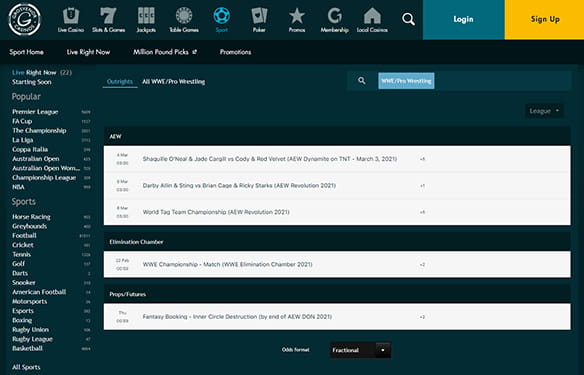The width and height of the screenshot is (584, 375).
Task: Select Tennis in sports list
Action: click(22, 254)
